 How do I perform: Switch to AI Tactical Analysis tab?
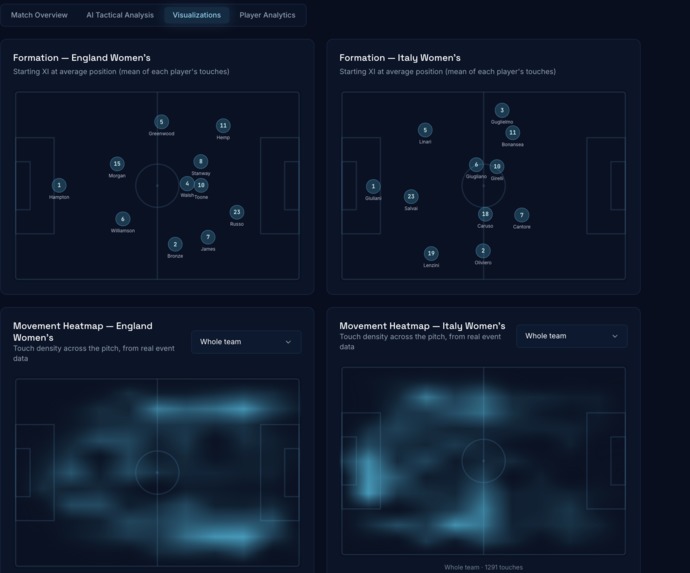tap(120, 15)
